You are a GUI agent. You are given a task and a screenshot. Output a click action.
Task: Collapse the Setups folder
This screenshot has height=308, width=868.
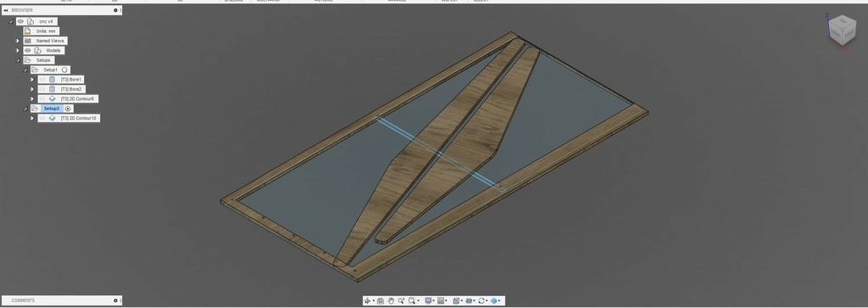[18, 60]
